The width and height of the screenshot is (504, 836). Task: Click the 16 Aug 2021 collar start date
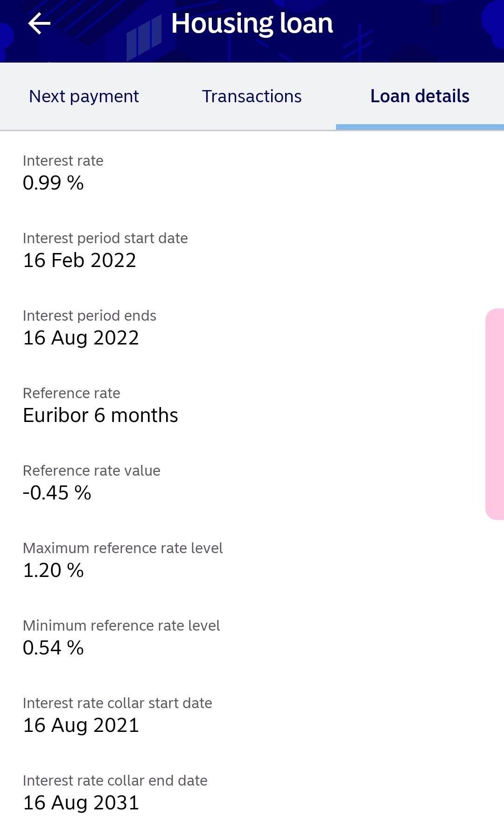pyautogui.click(x=81, y=725)
